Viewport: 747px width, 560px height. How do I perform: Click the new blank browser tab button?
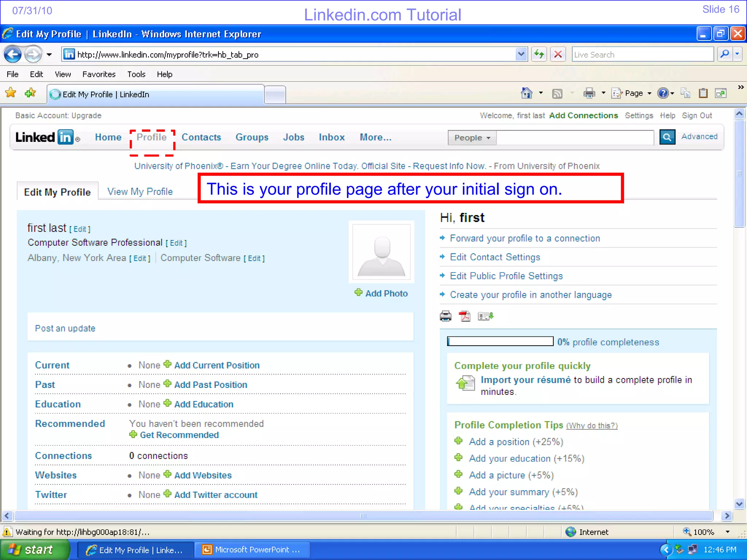(275, 95)
